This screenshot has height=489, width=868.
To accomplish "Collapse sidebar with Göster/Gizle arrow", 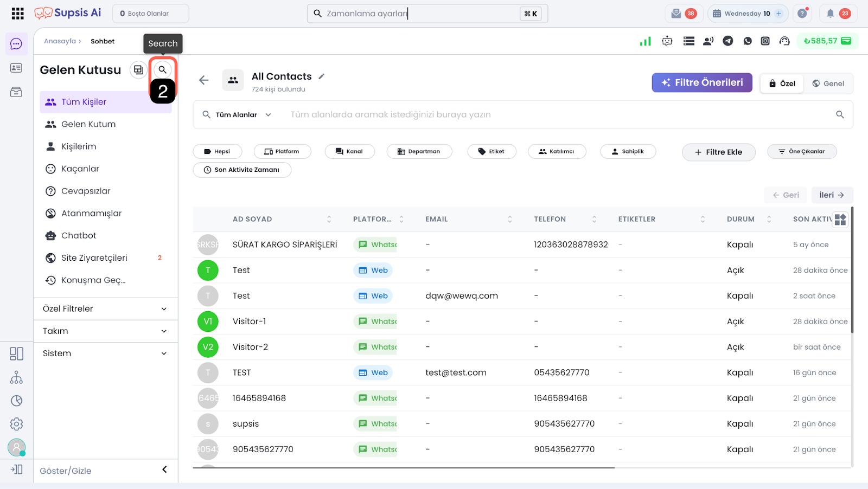I will (x=164, y=470).
